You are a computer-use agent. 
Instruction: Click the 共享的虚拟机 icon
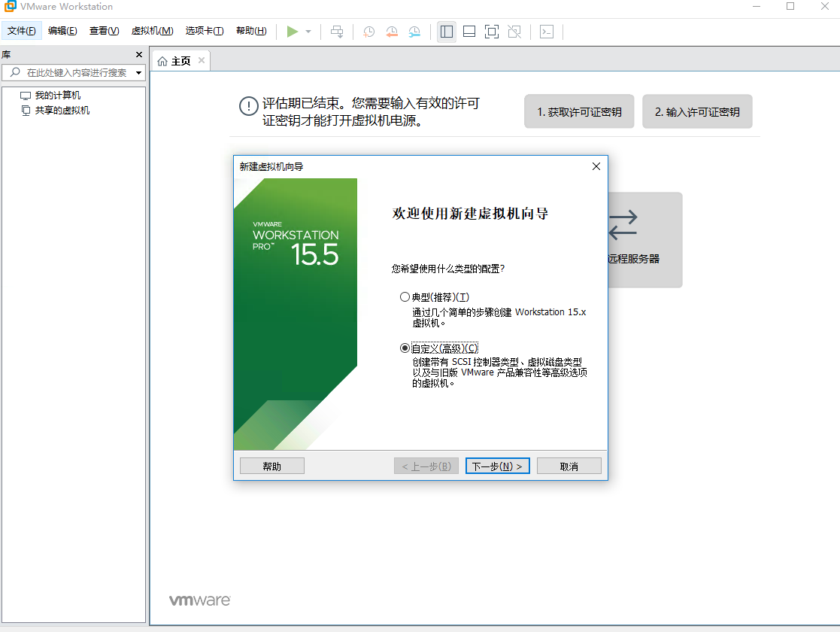point(25,111)
